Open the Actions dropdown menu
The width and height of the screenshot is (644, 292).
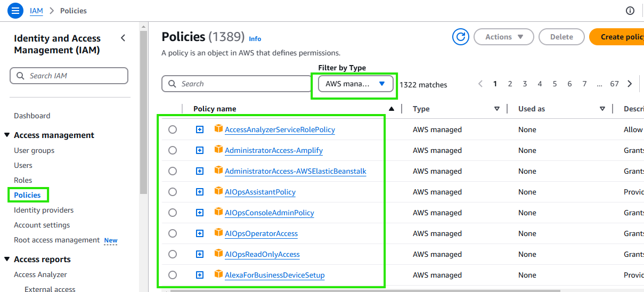(504, 37)
